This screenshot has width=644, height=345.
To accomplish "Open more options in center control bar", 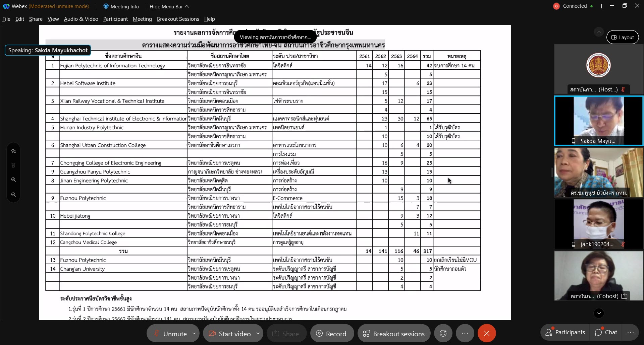I will [x=465, y=333].
